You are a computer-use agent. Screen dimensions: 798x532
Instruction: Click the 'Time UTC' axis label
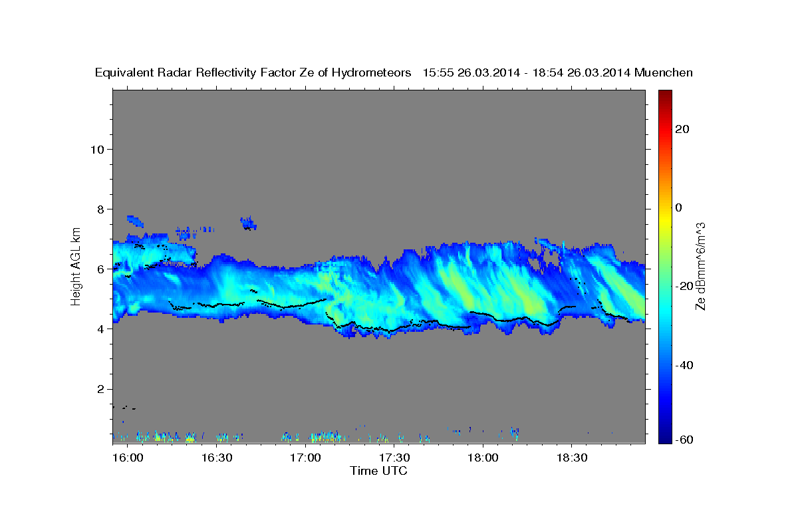click(378, 471)
